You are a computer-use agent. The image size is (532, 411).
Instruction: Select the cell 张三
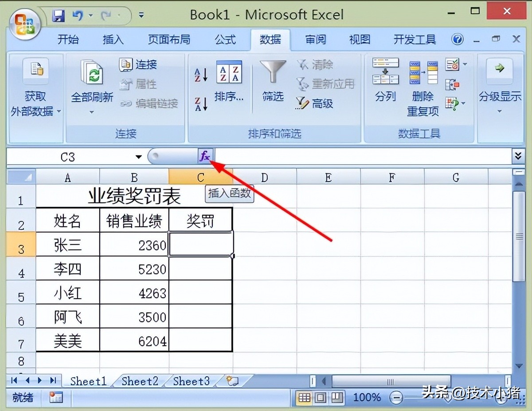coord(67,244)
